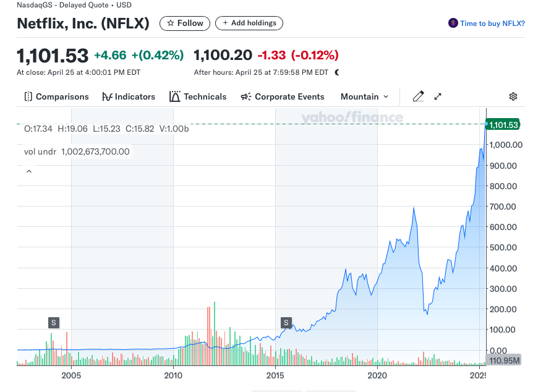Image resolution: width=533 pixels, height=392 pixels.
Task: Click the after-hours moon icon
Action: [337, 72]
